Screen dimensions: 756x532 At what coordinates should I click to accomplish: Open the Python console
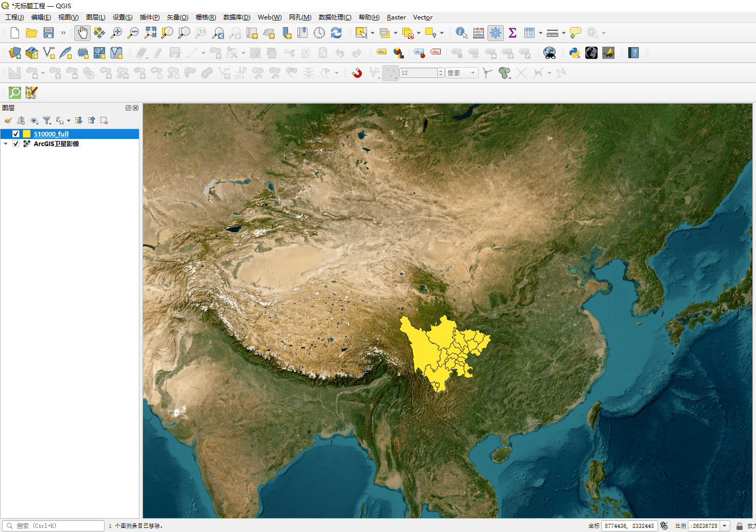pyautogui.click(x=575, y=53)
